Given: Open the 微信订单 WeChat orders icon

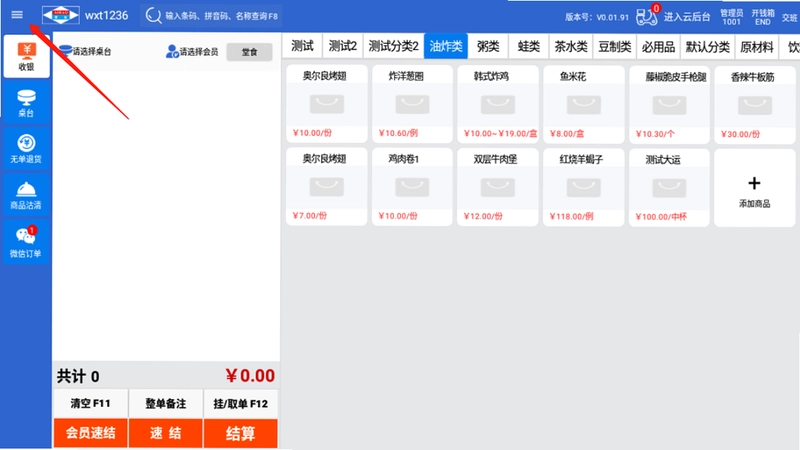Looking at the screenshot, I should 27,242.
